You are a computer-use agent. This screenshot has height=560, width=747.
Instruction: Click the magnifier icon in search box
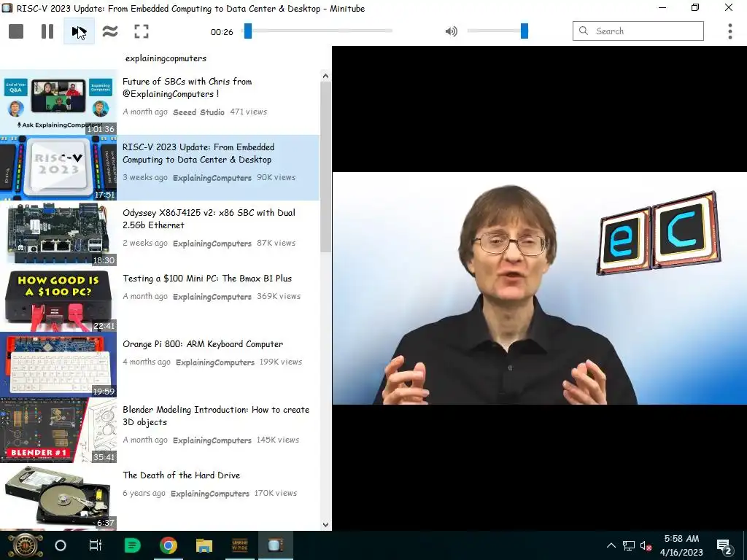(584, 31)
